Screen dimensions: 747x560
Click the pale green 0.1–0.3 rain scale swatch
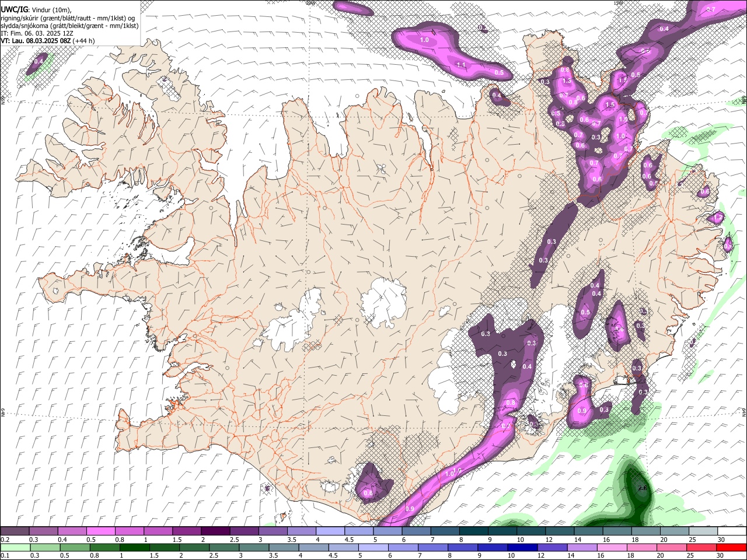[x=15, y=548]
